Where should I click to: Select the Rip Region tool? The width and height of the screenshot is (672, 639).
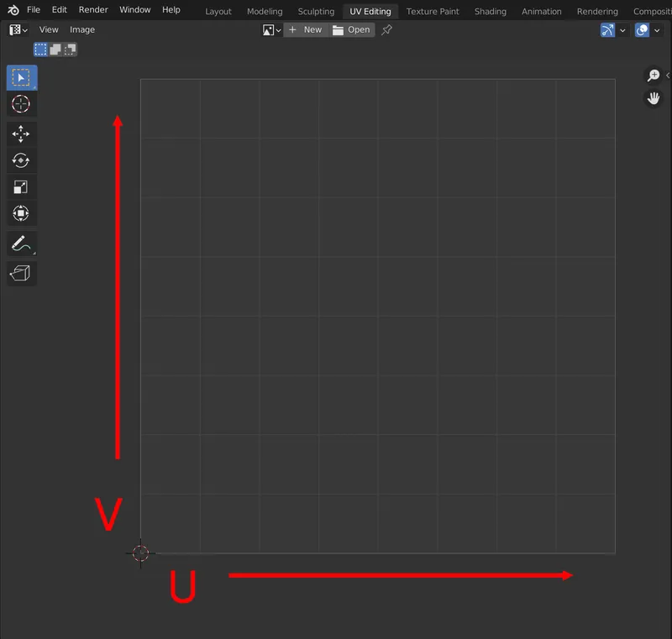pyautogui.click(x=21, y=273)
